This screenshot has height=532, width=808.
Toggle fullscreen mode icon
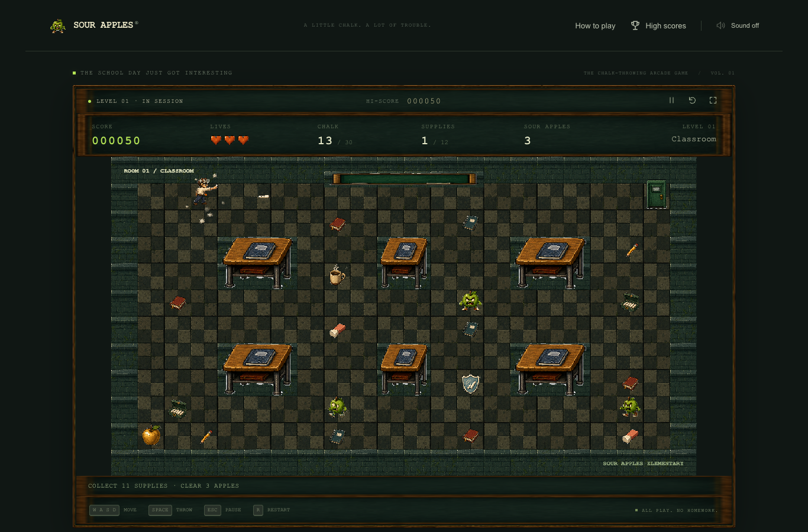[x=713, y=100]
